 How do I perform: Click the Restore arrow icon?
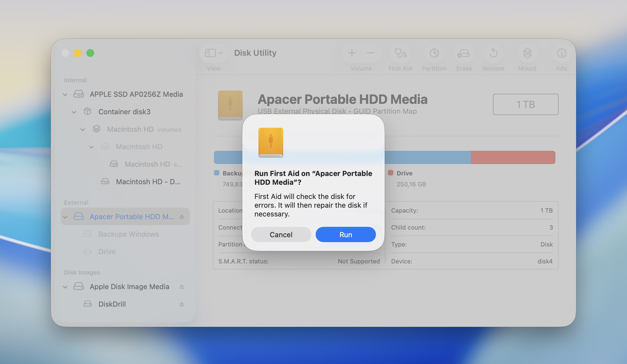click(x=493, y=53)
